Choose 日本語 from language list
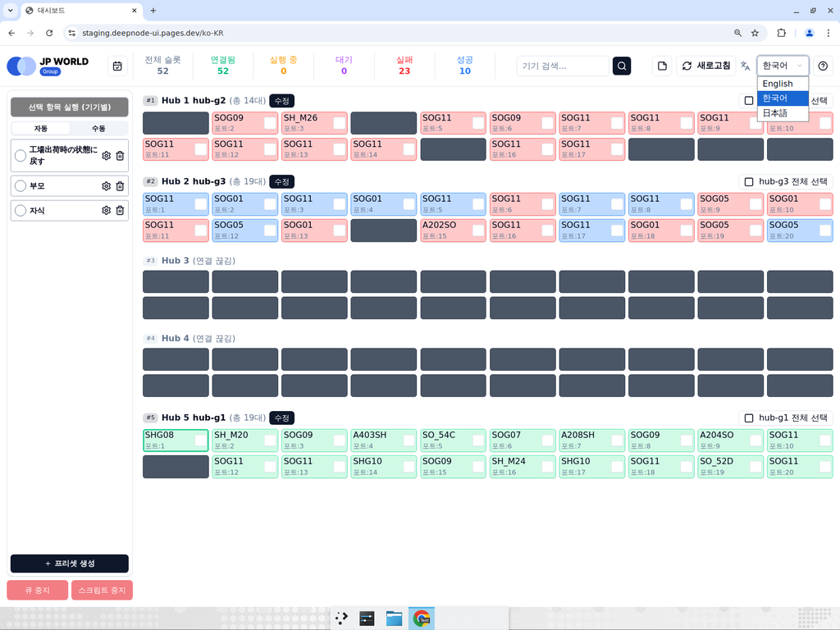This screenshot has width=840, height=630. tap(783, 113)
